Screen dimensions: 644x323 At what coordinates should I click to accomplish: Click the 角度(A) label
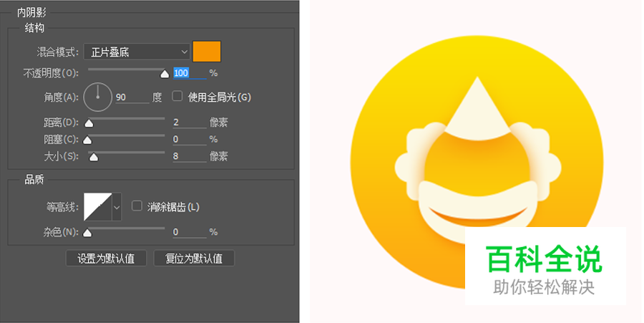point(62,97)
